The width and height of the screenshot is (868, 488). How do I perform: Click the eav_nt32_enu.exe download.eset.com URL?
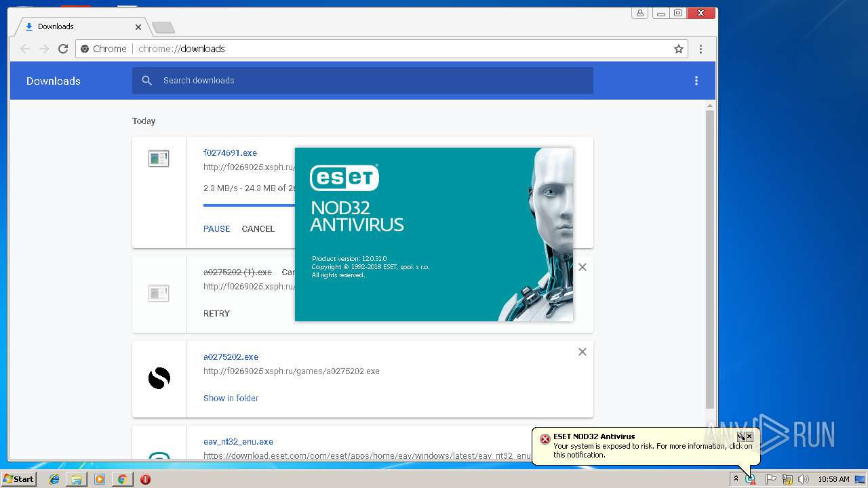tap(367, 456)
